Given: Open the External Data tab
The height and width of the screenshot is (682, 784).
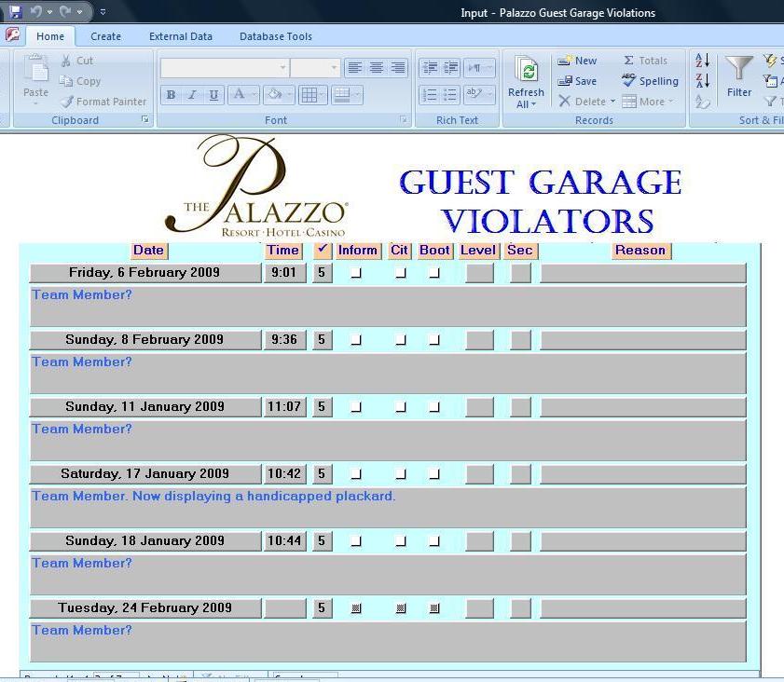Looking at the screenshot, I should click(x=181, y=36).
